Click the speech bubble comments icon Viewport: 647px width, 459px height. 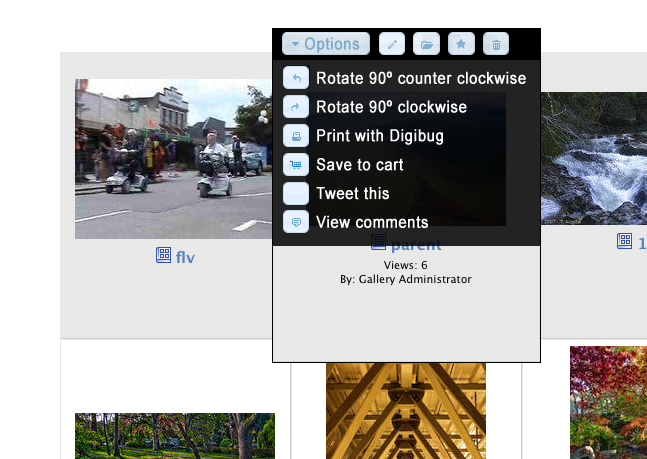tap(296, 222)
